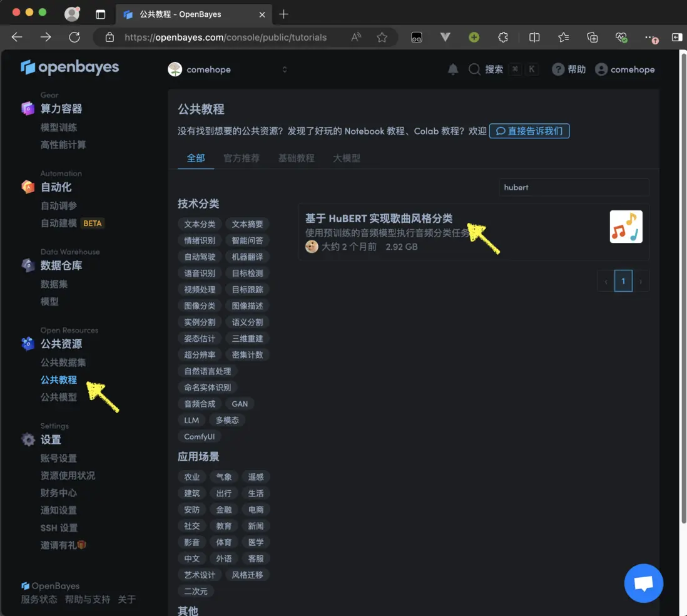
Task: Select the 自动化 sidebar icon
Action: pyautogui.click(x=28, y=187)
